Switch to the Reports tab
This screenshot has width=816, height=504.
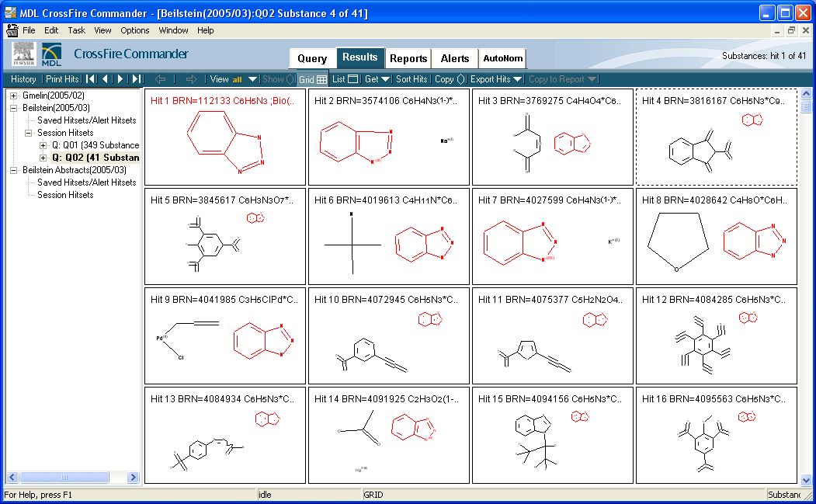408,58
